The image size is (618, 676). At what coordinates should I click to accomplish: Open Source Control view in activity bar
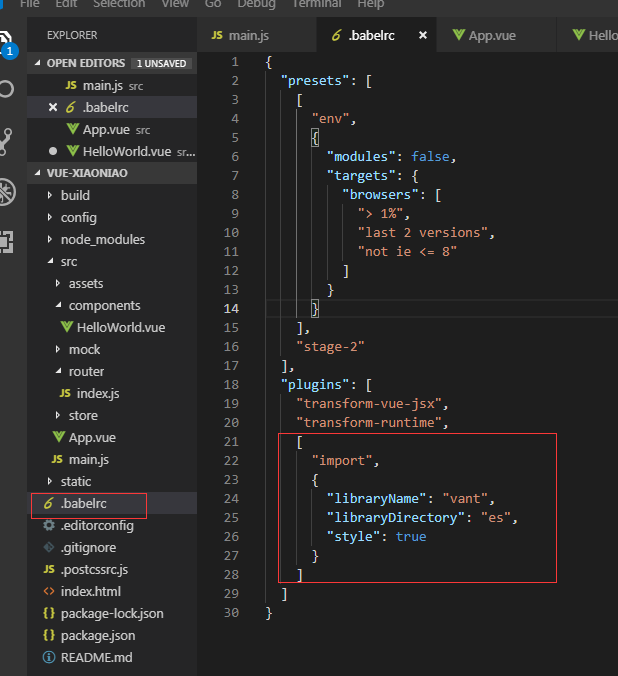coord(8,140)
